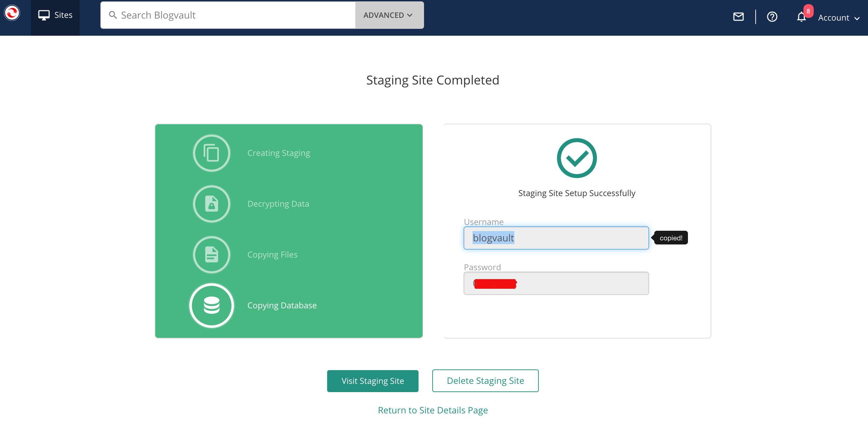
Task: Click the BlogVault logo icon
Action: 12,13
